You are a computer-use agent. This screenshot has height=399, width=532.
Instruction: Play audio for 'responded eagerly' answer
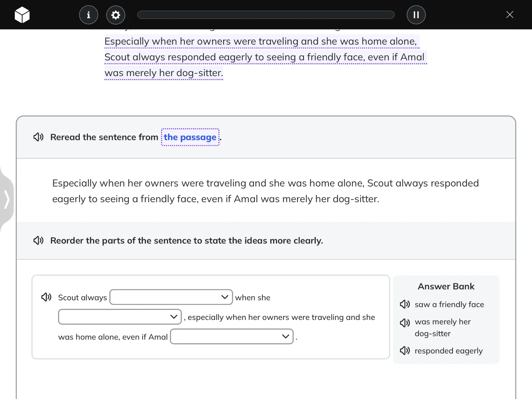(405, 350)
